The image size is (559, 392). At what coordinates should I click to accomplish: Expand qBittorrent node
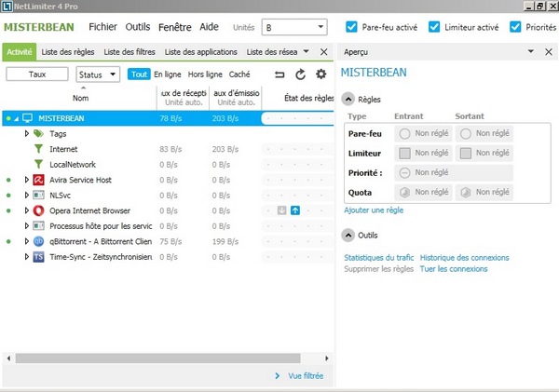point(27,241)
